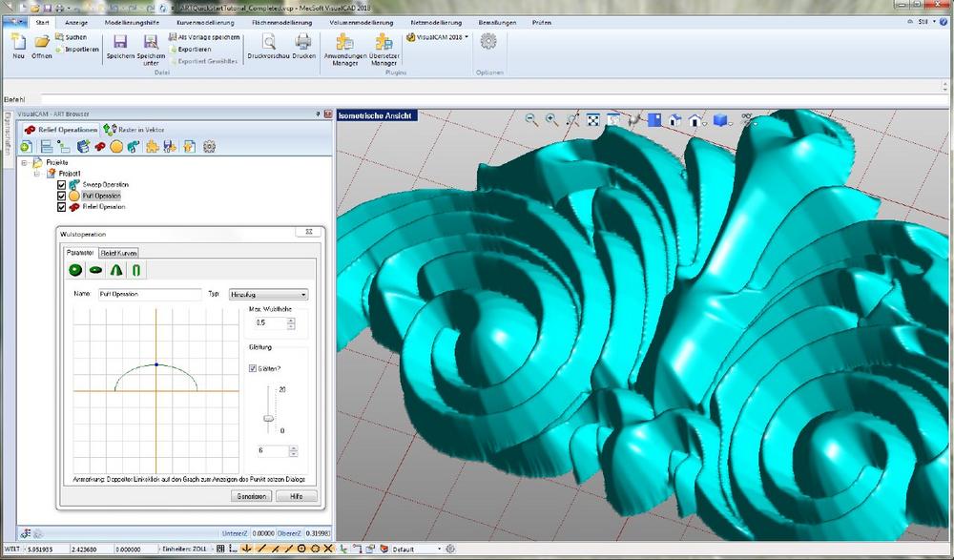The width and height of the screenshot is (954, 560).
Task: Click the zoom to fit all icon
Action: (x=592, y=120)
